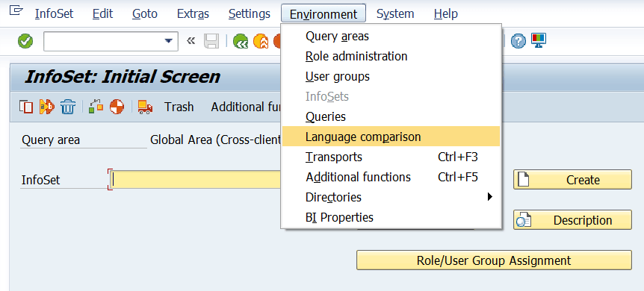Click the Copy InfoSet icon
This screenshot has height=291, width=644.
(26, 107)
